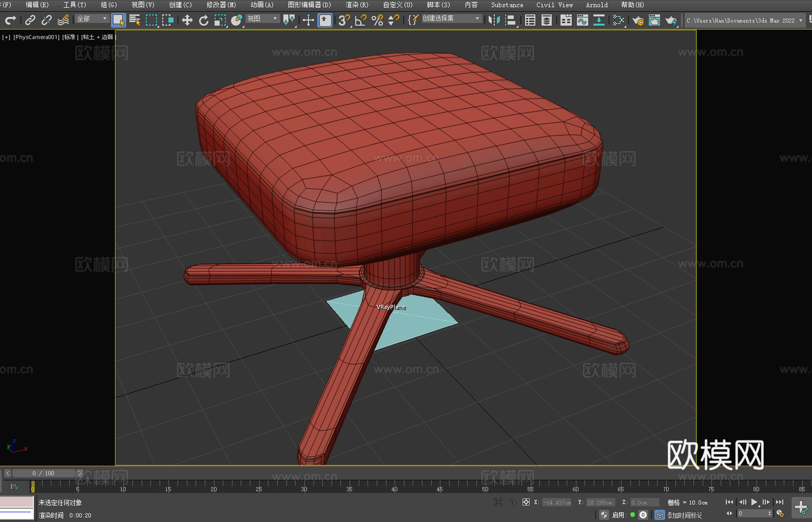
Task: Click 粘土 + 边面 viewport label
Action: [98, 37]
